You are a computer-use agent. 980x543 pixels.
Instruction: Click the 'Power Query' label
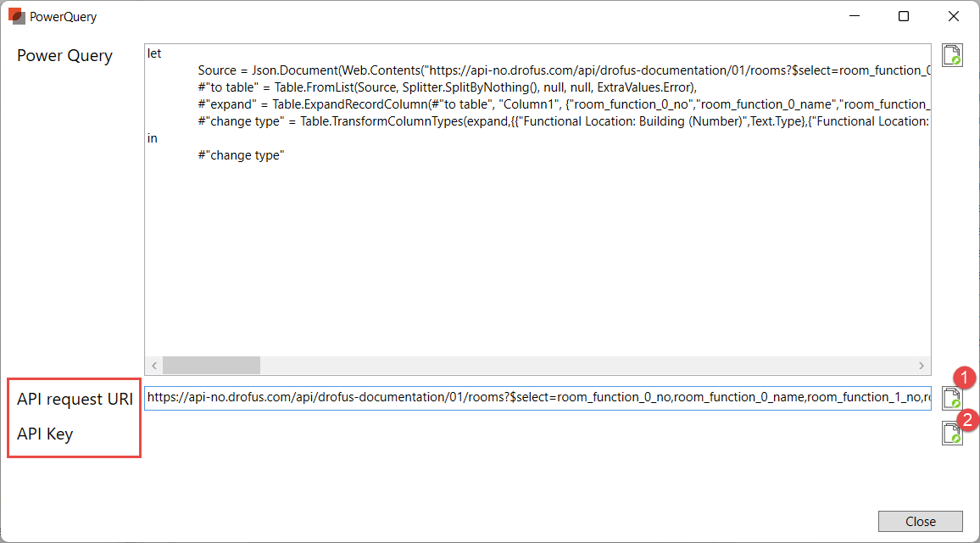click(64, 56)
